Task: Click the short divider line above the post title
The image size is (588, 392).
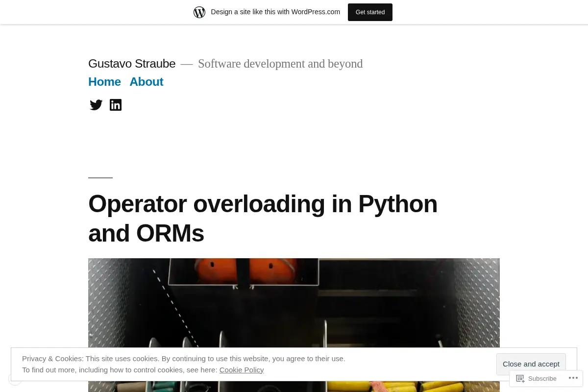Action: 100,177
